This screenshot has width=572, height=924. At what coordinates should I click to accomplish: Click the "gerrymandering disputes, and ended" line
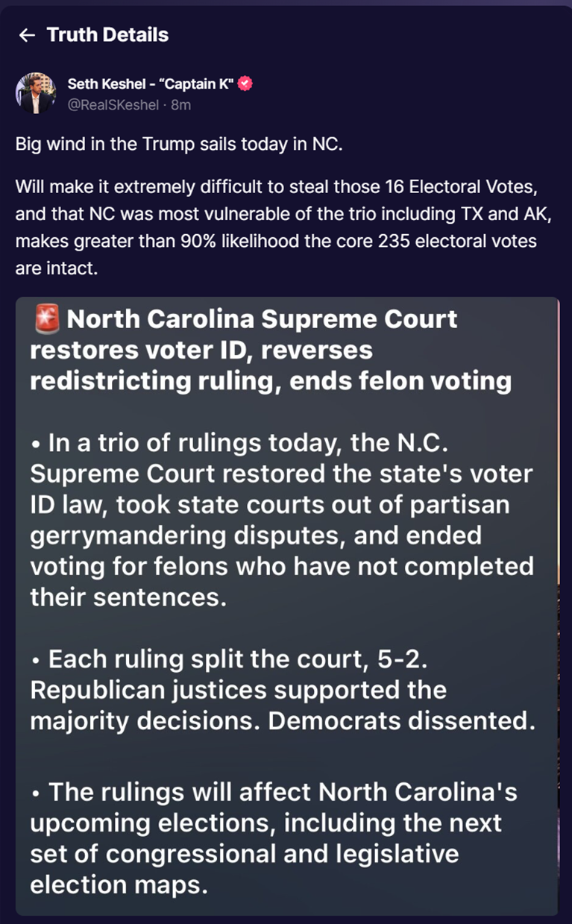coord(256,535)
